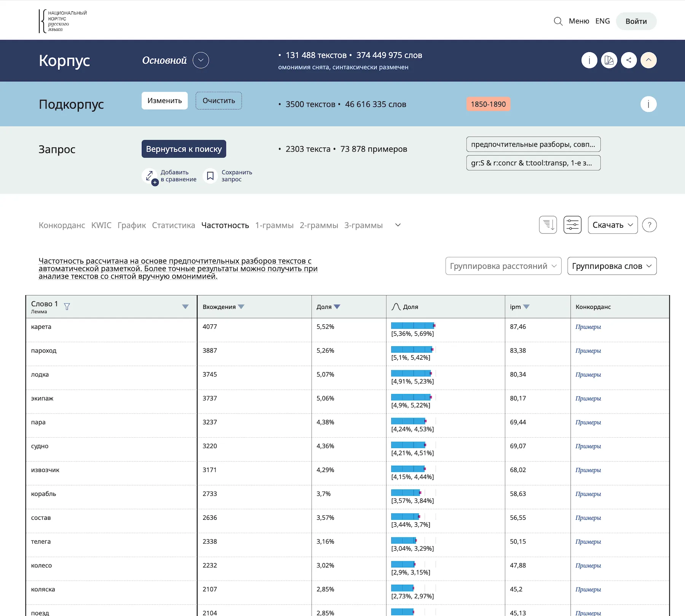Open Примеры link for коляска
This screenshot has height=616, width=685.
click(x=588, y=590)
